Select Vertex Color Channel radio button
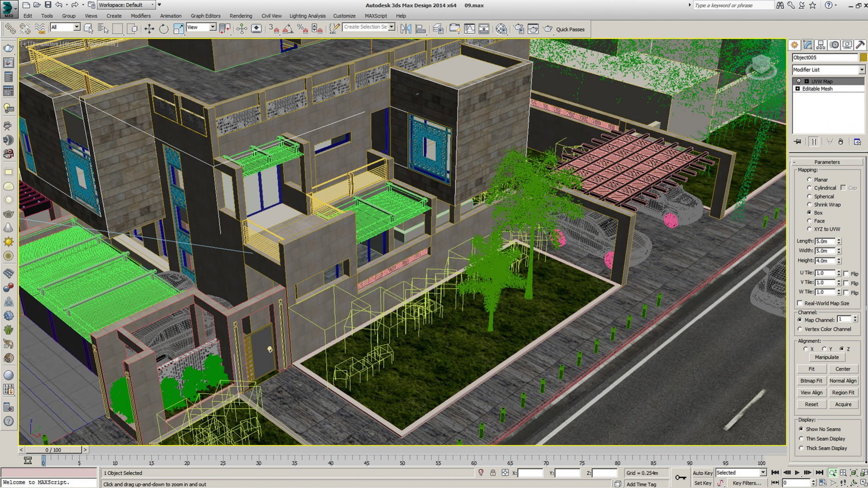868x488 pixels. point(800,329)
